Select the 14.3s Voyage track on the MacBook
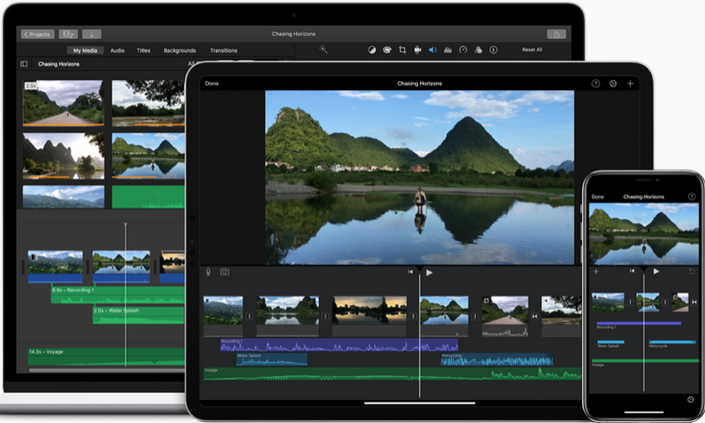Screen dimensions: 705x423 click(x=106, y=356)
